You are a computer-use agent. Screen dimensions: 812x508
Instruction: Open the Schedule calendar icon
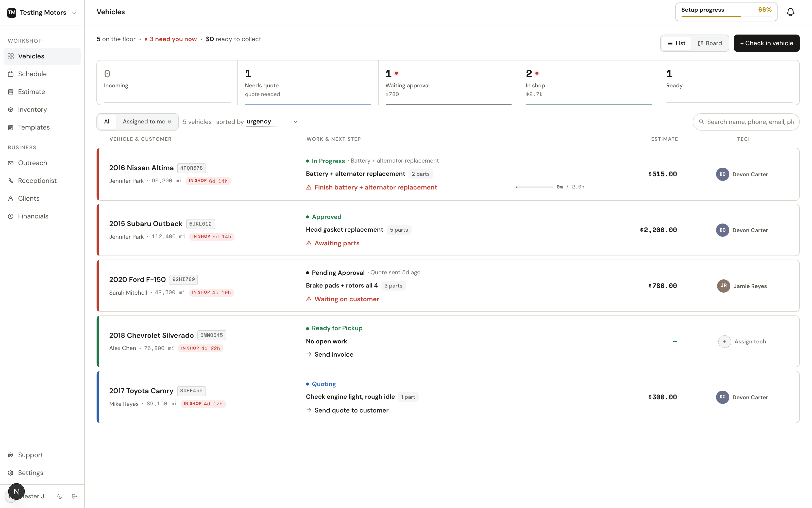[x=11, y=74]
